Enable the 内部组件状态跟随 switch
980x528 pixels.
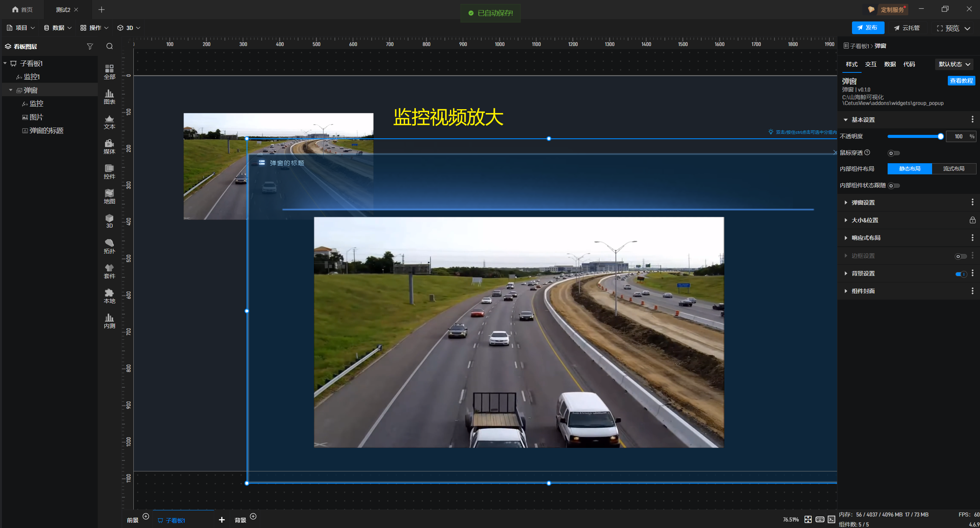tap(894, 185)
